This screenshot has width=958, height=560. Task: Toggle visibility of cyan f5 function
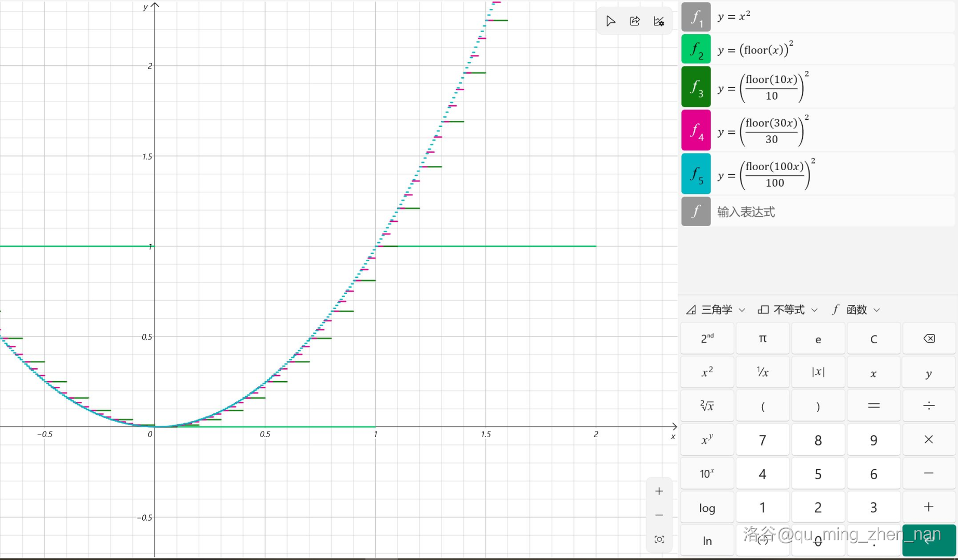[x=696, y=174]
